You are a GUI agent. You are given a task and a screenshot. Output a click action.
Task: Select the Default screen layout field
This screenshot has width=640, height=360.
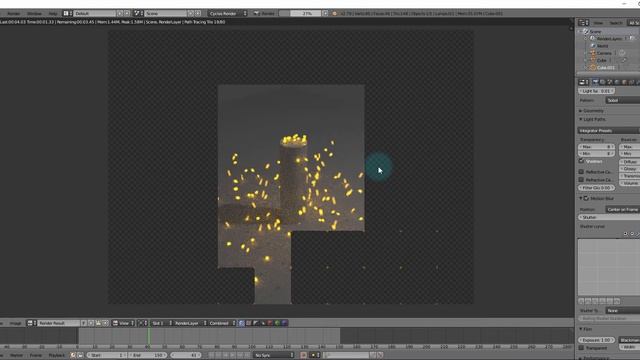pyautogui.click(x=95, y=13)
